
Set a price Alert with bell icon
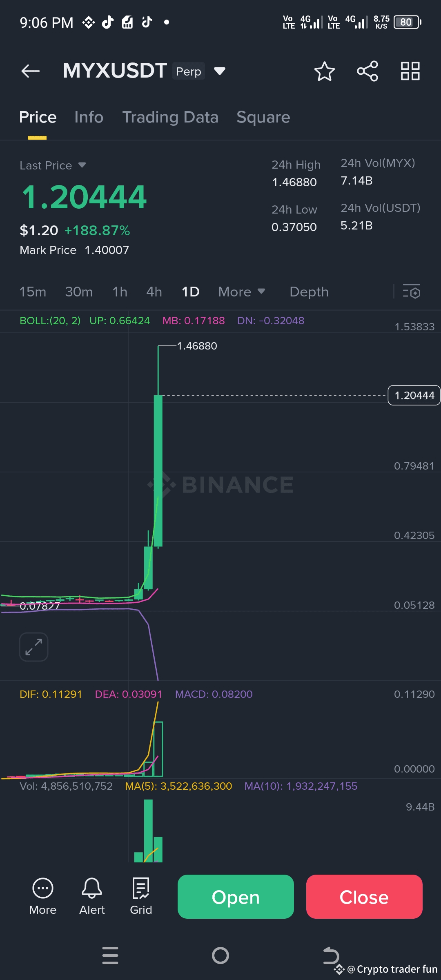point(92,897)
